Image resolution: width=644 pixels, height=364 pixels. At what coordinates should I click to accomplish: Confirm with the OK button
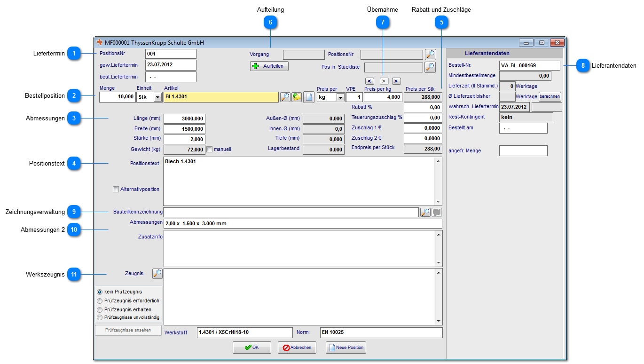pyautogui.click(x=252, y=348)
